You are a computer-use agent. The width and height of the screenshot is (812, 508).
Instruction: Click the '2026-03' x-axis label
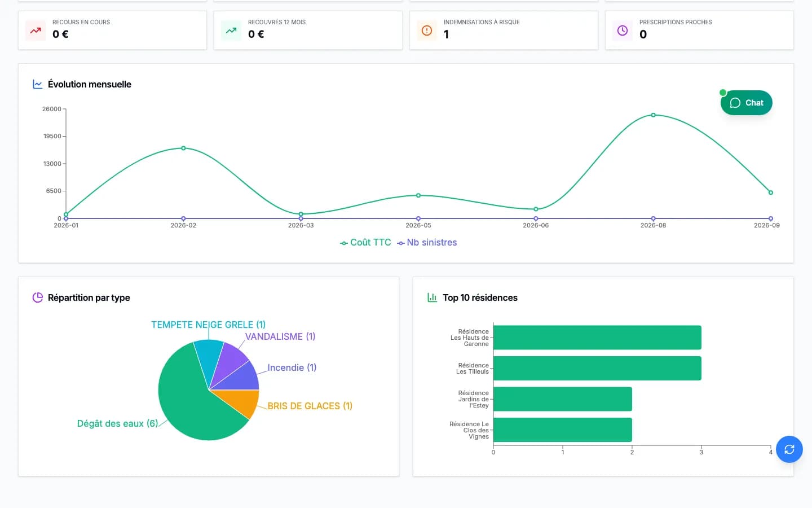301,225
